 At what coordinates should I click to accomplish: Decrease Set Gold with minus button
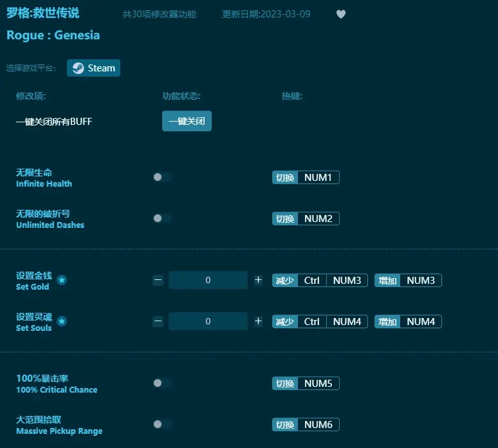point(158,280)
